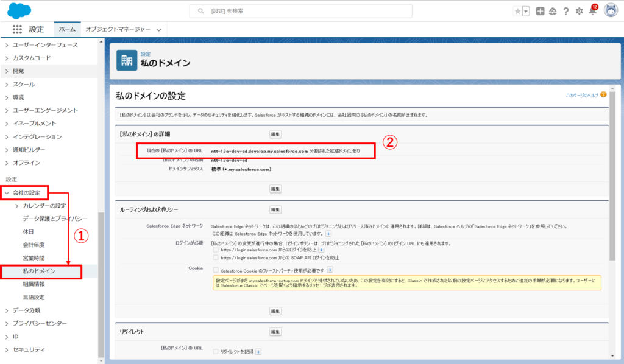
Task: Expand the カスタムコード tree node
Action: point(7,58)
